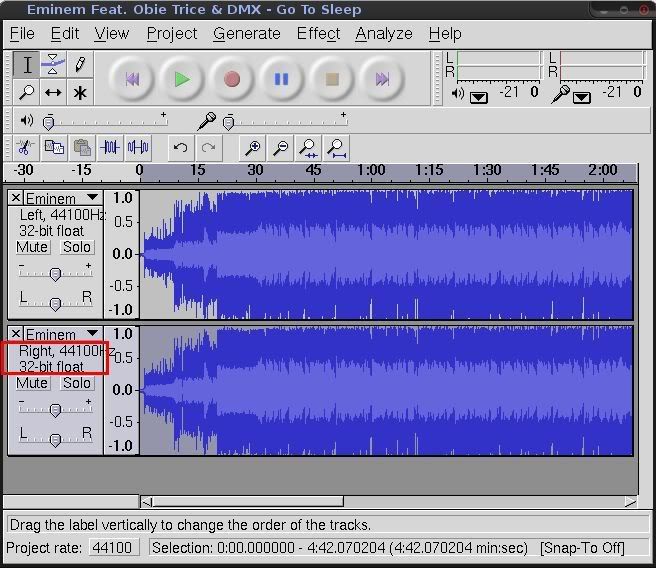Select the Draw pencil tool
This screenshot has height=568, width=656.
pos(79,64)
